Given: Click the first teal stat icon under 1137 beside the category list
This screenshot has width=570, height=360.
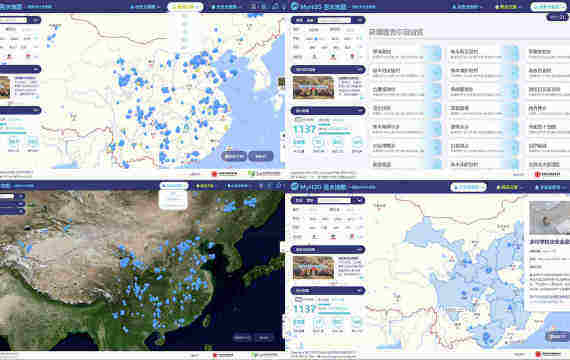Looking at the screenshot, I should tap(299, 143).
